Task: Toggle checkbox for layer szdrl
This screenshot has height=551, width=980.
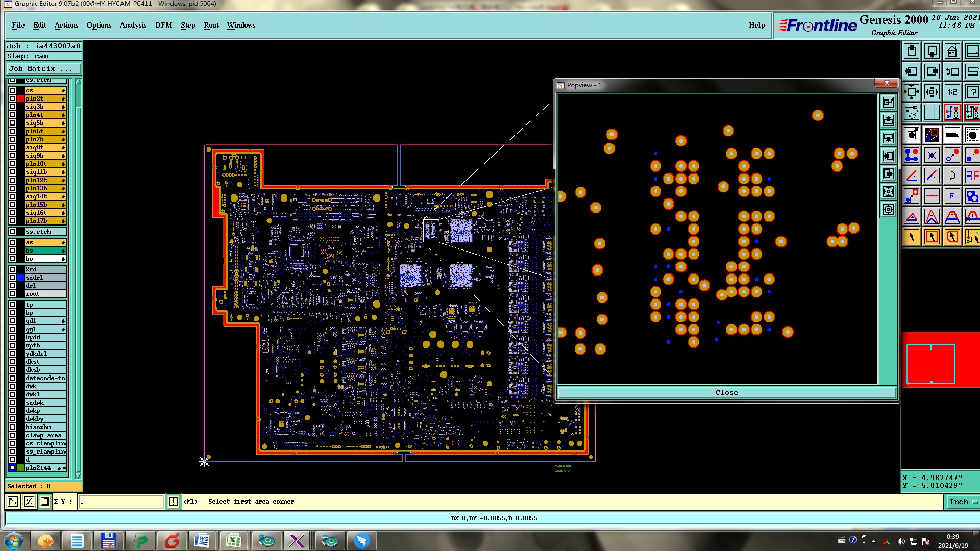Action: 12,278
